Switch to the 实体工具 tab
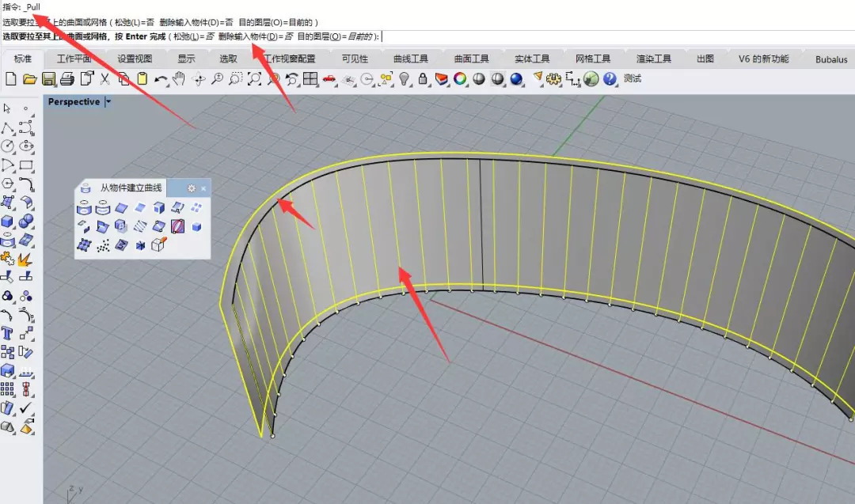 tap(532, 59)
